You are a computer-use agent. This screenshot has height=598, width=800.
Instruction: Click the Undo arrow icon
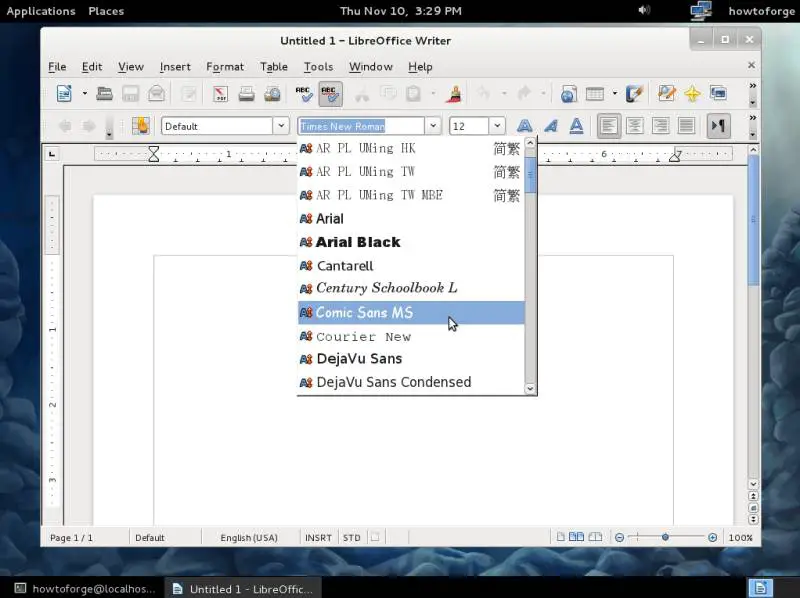[484, 93]
